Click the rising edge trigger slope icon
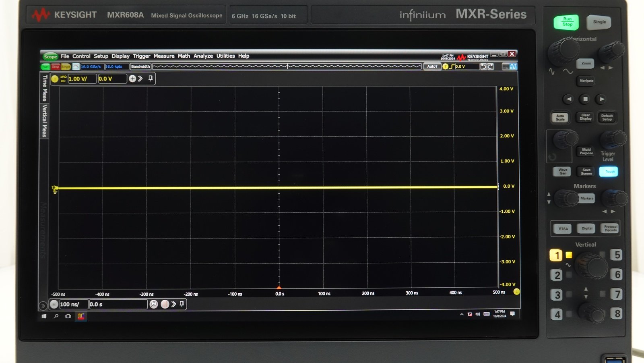 tap(452, 66)
